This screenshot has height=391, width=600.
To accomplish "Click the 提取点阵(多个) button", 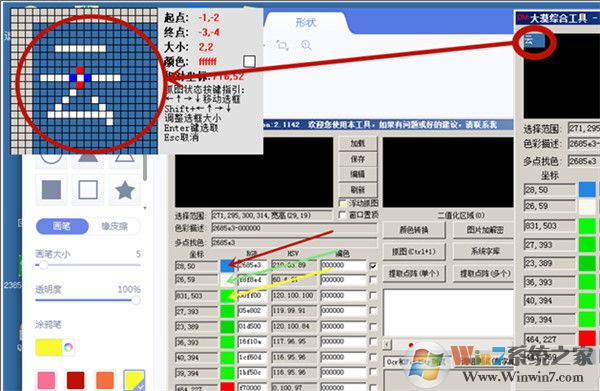I will [x=485, y=274].
